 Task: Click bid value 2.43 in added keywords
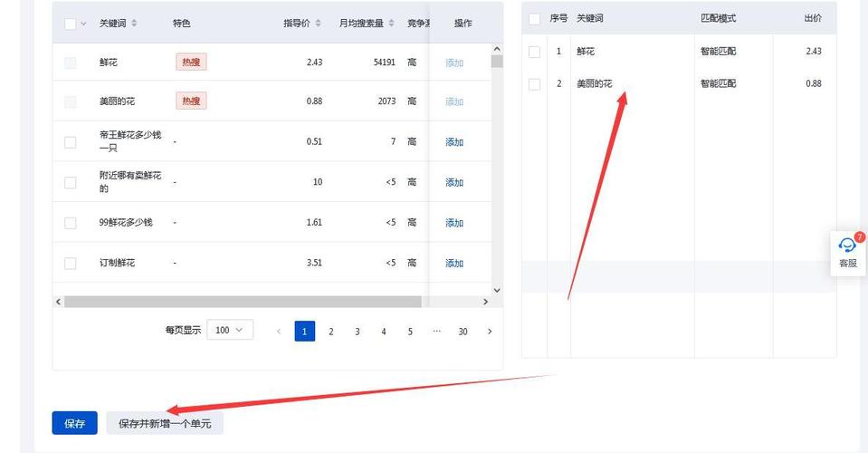pos(813,51)
